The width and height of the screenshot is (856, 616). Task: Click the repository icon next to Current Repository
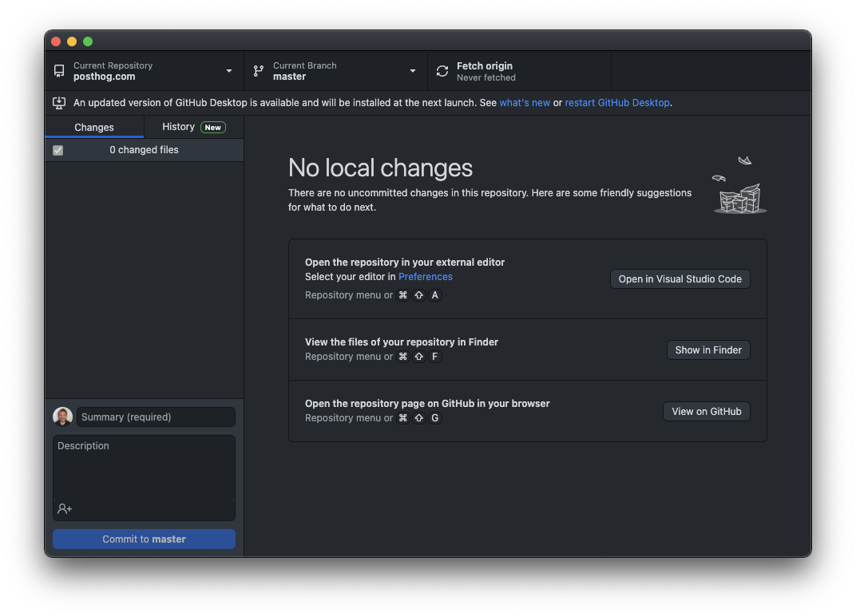coord(58,70)
